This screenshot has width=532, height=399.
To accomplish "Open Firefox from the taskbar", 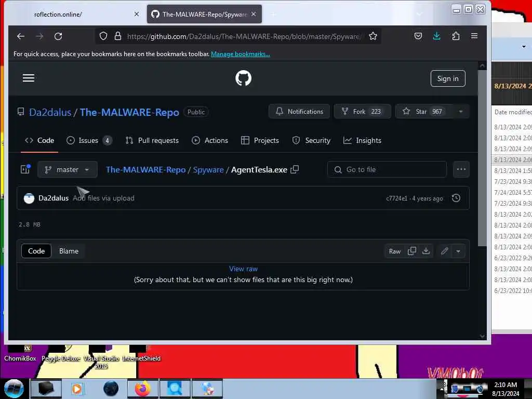I will [x=142, y=389].
